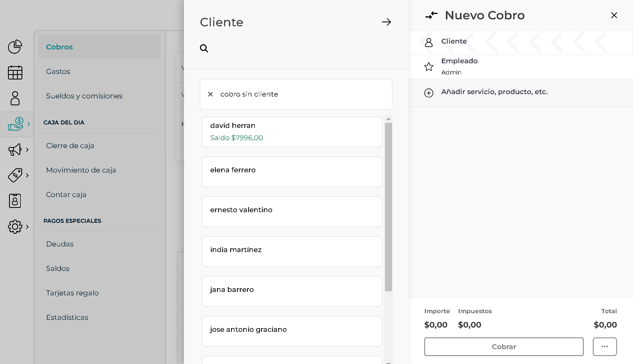Open Estadísticas under Pagos especiales
The width and height of the screenshot is (633, 364).
point(67,317)
